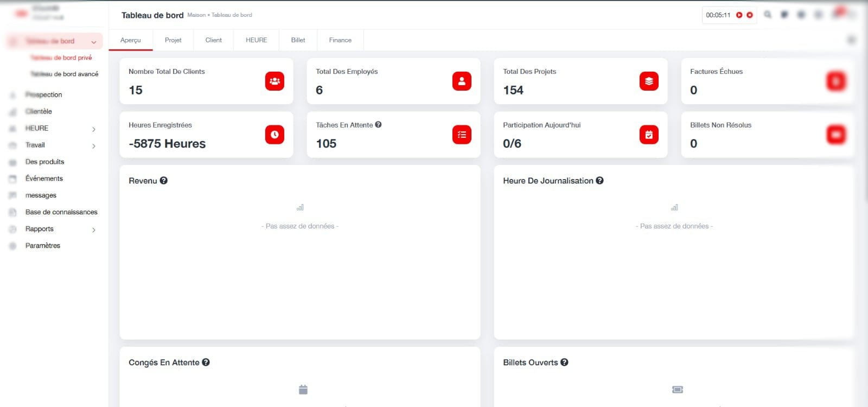Click the help icon next to Revenu
The width and height of the screenshot is (868, 407).
point(164,181)
